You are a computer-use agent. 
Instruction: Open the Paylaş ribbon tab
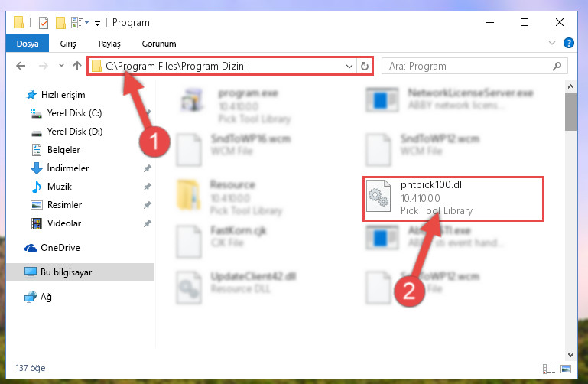click(x=109, y=44)
